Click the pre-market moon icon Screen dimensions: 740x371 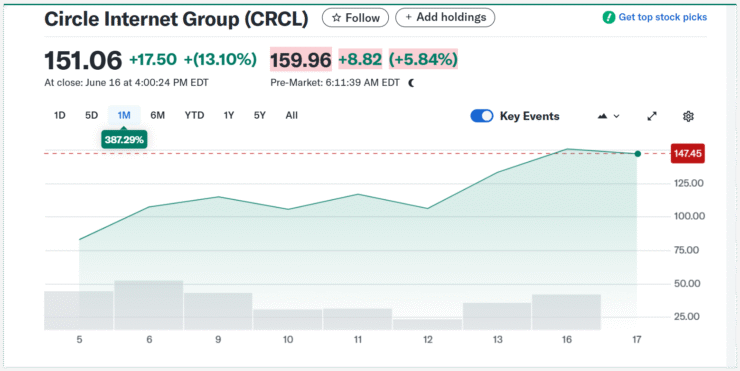pyautogui.click(x=411, y=83)
